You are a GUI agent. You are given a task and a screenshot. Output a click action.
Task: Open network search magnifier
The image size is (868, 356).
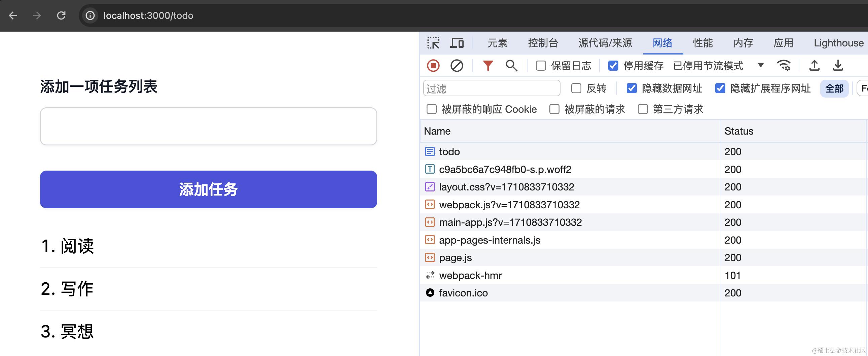(x=511, y=65)
